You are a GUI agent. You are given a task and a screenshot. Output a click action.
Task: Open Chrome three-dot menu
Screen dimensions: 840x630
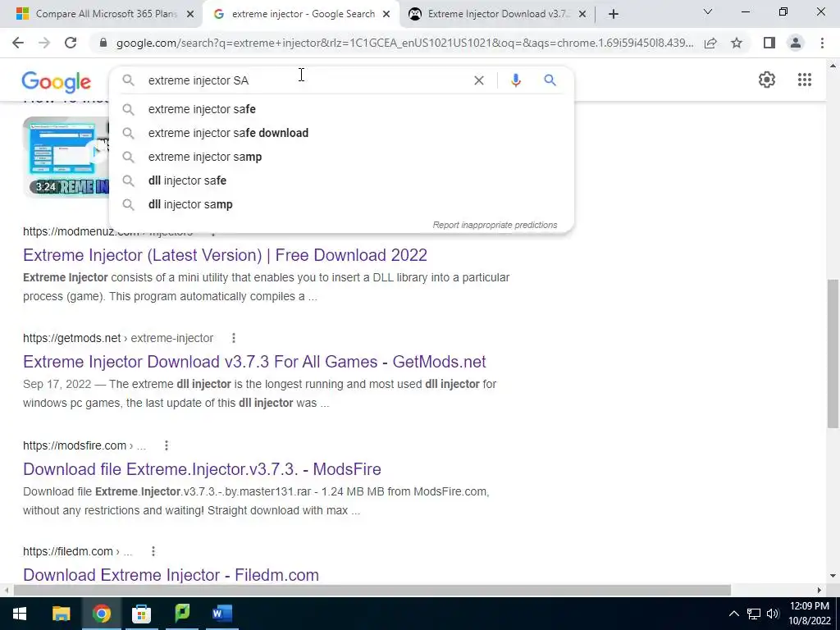(822, 43)
